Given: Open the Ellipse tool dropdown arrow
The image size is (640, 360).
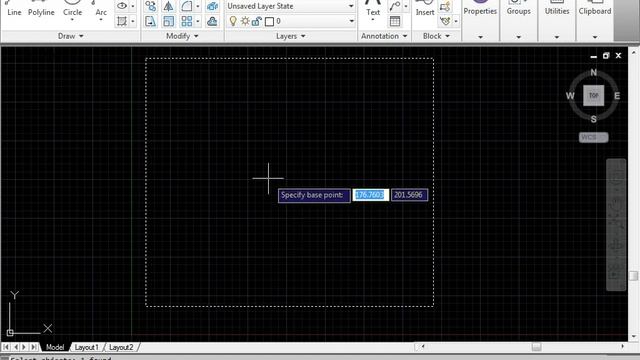Looking at the screenshot, I should click(133, 6).
